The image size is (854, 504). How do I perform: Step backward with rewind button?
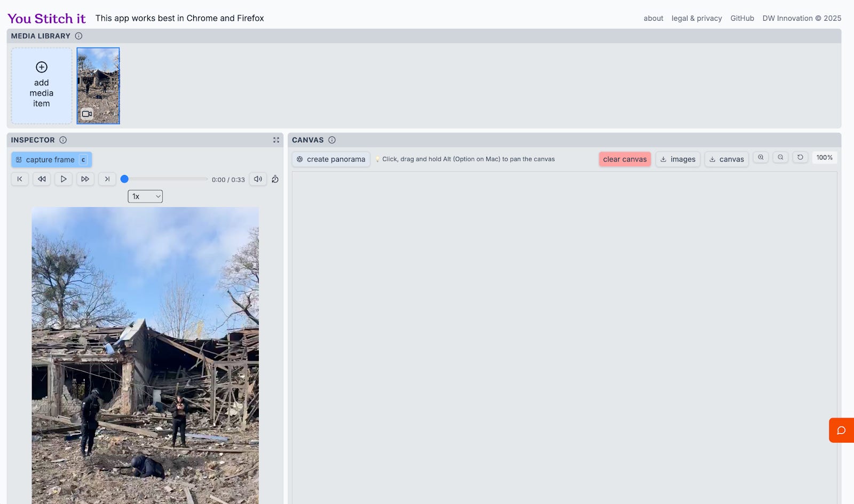point(42,179)
